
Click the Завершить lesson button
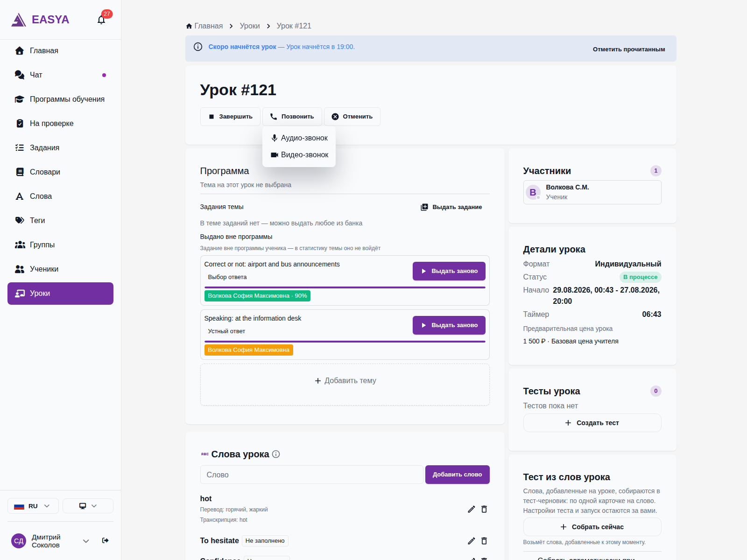click(x=230, y=117)
